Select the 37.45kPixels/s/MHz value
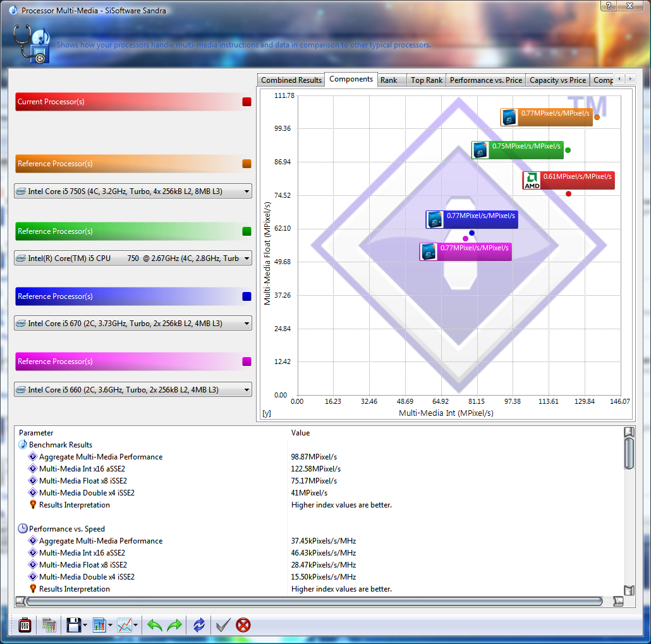This screenshot has height=644, width=651. (324, 541)
